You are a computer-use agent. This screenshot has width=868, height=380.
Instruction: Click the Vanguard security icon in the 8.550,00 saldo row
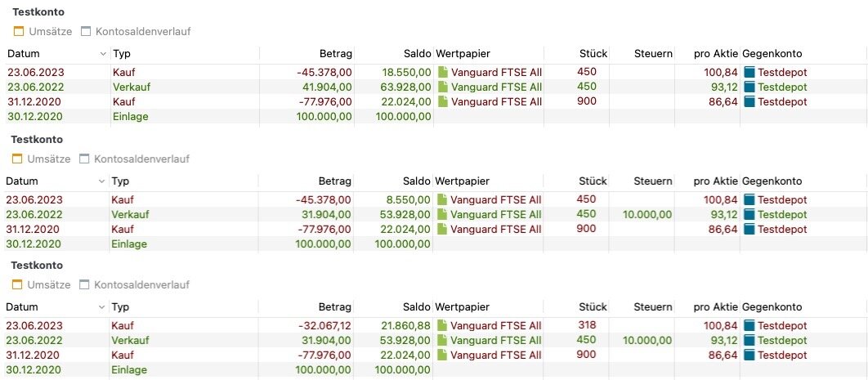click(x=443, y=199)
